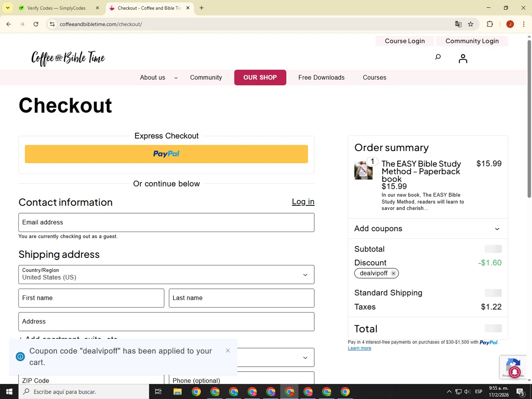Screen dimensions: 532x399
Task: Pay with the PayPal express button
Action: click(x=166, y=154)
